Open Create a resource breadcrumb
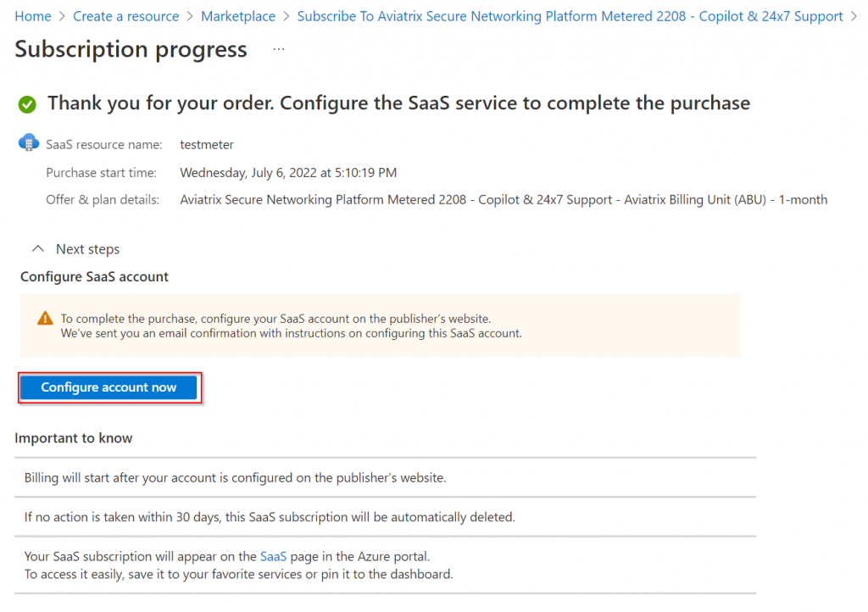 [x=125, y=17]
